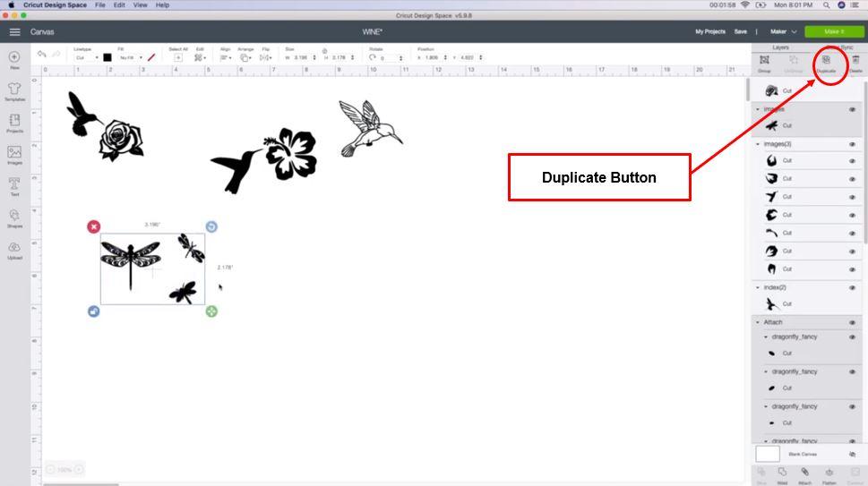Click the Rotate angle input field
Screen dimensions: 868x486
coord(389,57)
